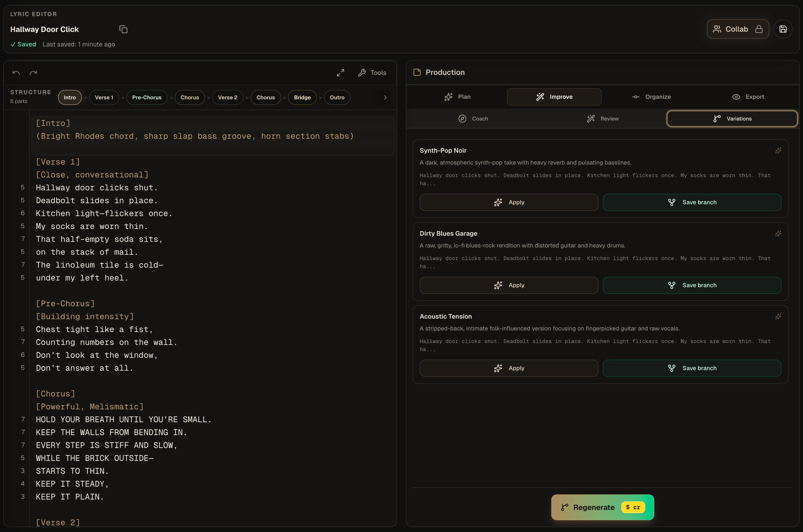Click the [Intro] section tag line
Screen dimensions: 803x532
click(53, 123)
